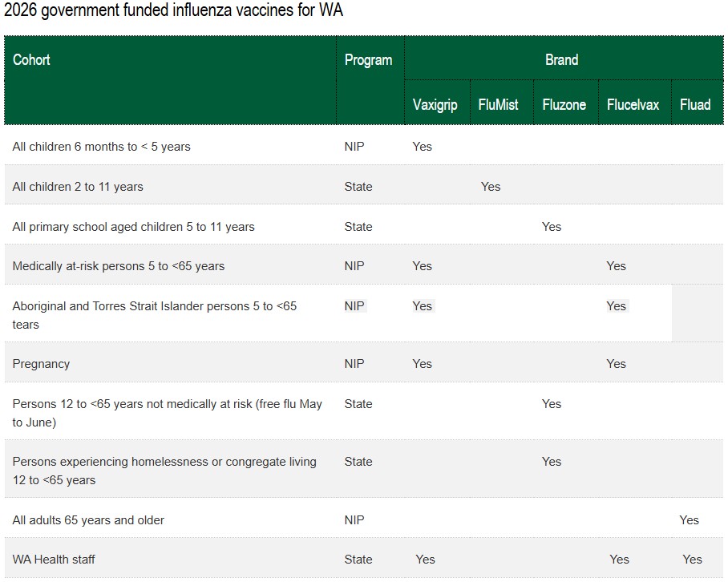
Task: Click Vaxigrip 'Yes' in WA Health staff row
Action: coord(425,560)
